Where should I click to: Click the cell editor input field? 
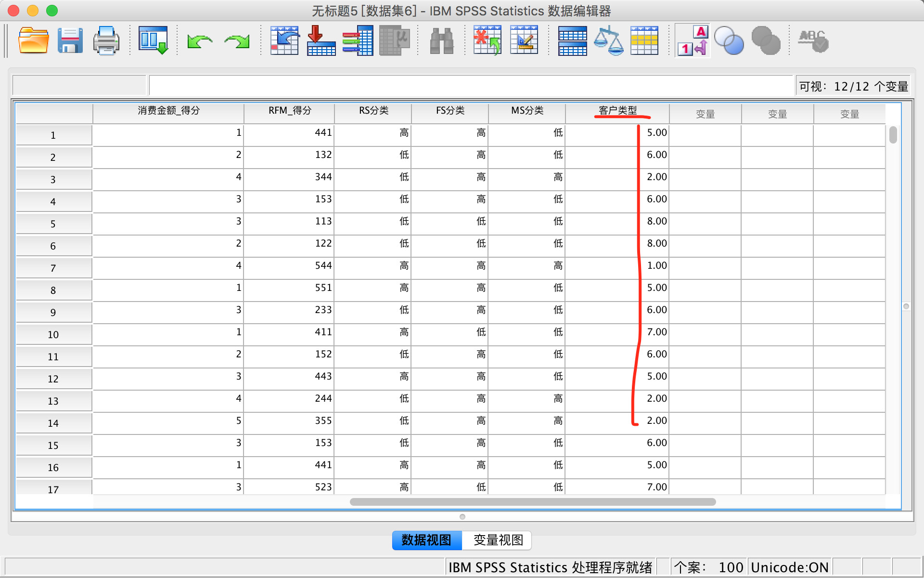(470, 86)
